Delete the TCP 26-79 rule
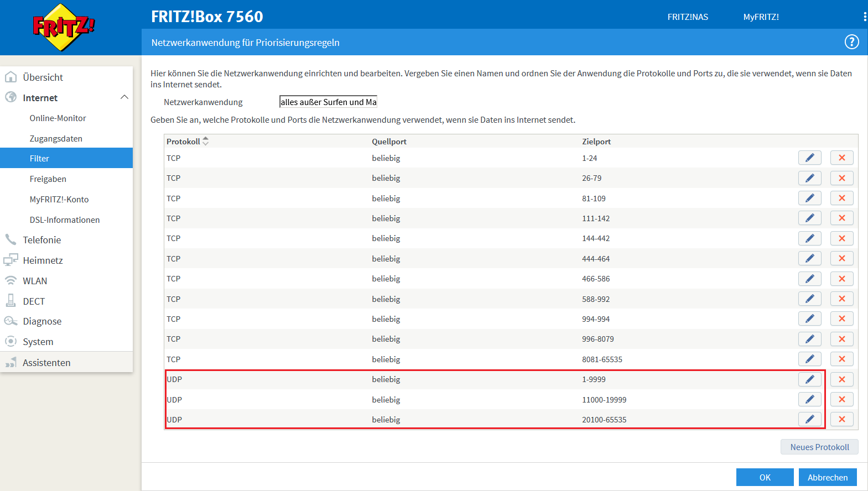The image size is (868, 491). point(841,178)
